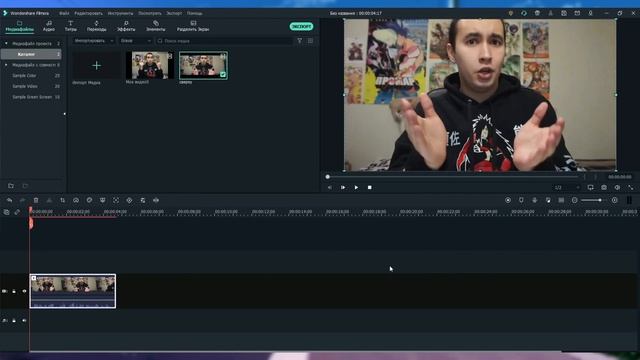The width and height of the screenshot is (640, 360).
Task: Click the preview playback progress bar
Action: 452,177
